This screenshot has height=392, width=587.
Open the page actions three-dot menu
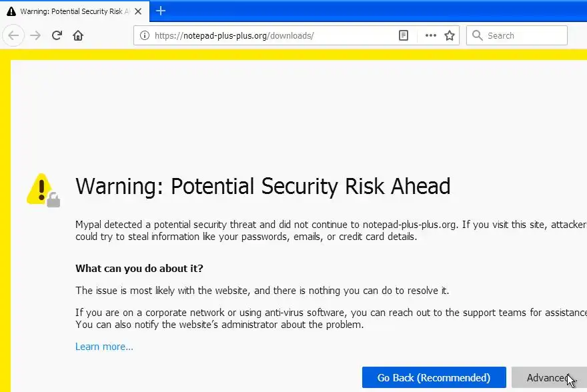click(430, 35)
